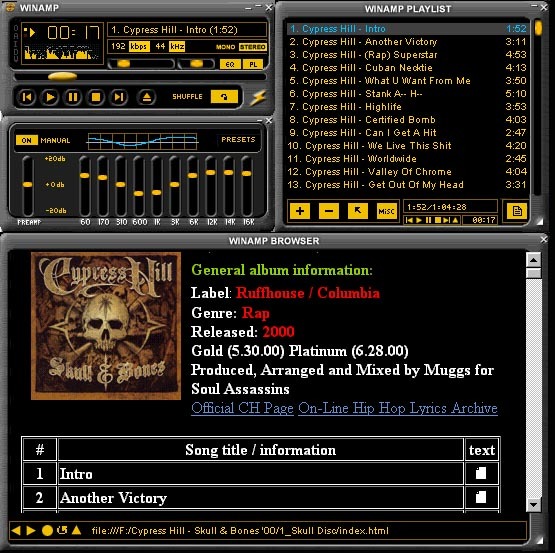
Task: Click the mini play button in playlist
Action: [419, 220]
